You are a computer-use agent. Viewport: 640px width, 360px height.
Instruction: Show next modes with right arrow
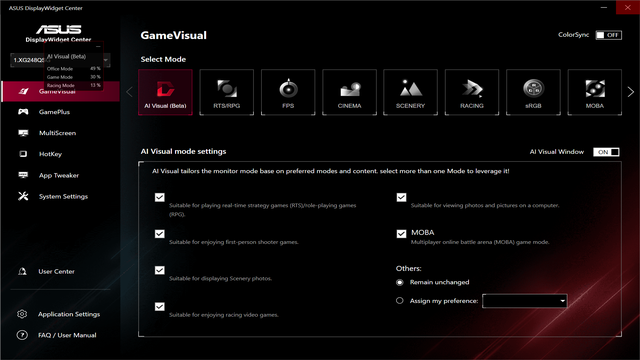click(631, 92)
